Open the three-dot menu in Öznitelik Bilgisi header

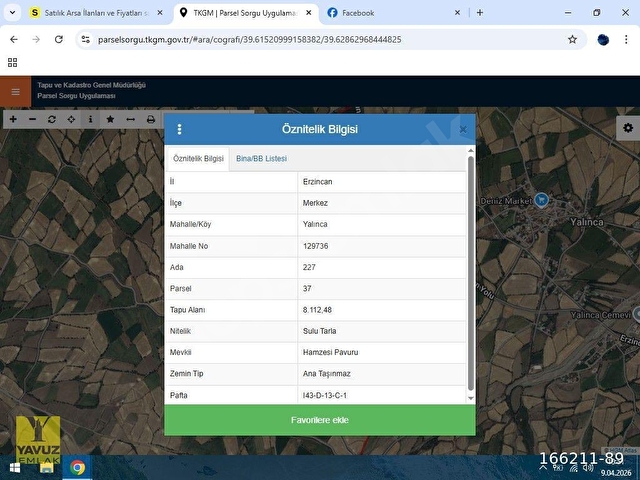click(x=179, y=129)
